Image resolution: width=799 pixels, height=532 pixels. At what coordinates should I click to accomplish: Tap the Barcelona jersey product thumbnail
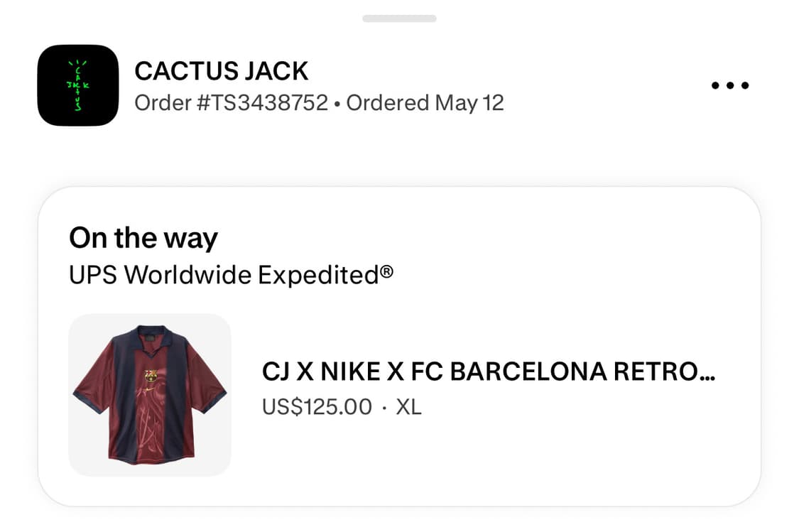(x=149, y=393)
